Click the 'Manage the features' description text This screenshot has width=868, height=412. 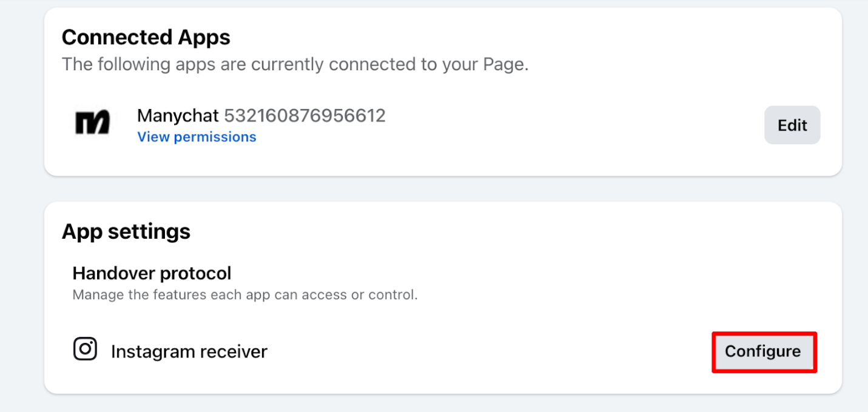(245, 296)
